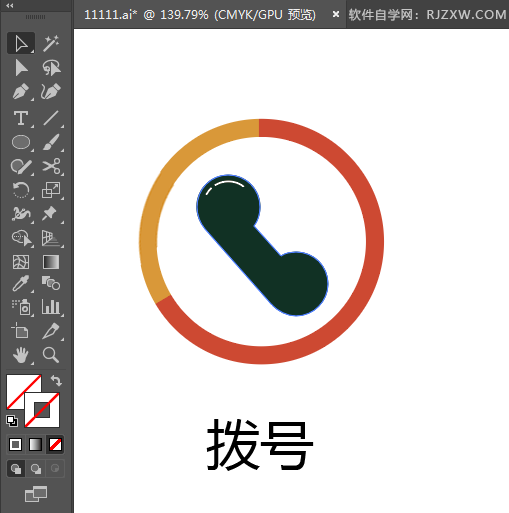This screenshot has height=513, width=509.
Task: Select the Shape Builder tool
Action: point(21,238)
